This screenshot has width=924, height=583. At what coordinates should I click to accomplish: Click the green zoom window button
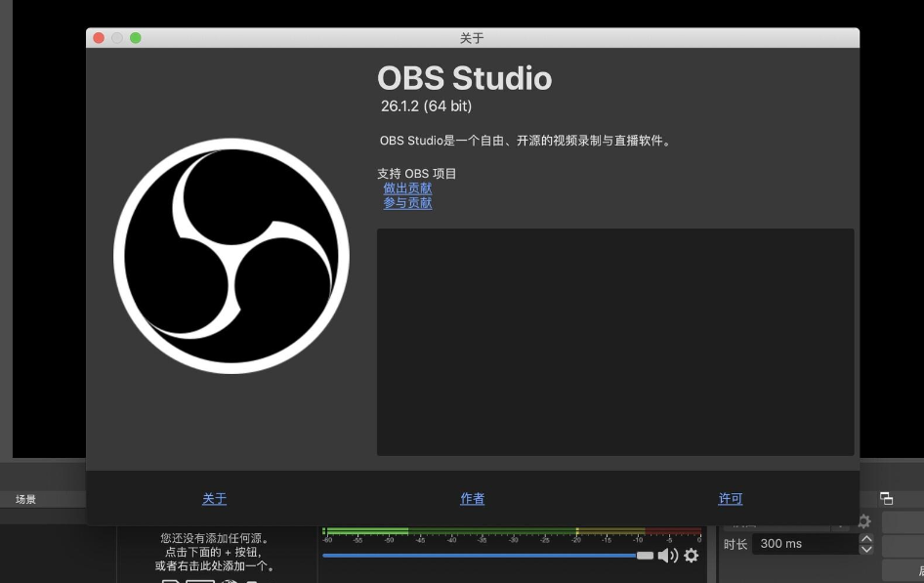tap(136, 38)
